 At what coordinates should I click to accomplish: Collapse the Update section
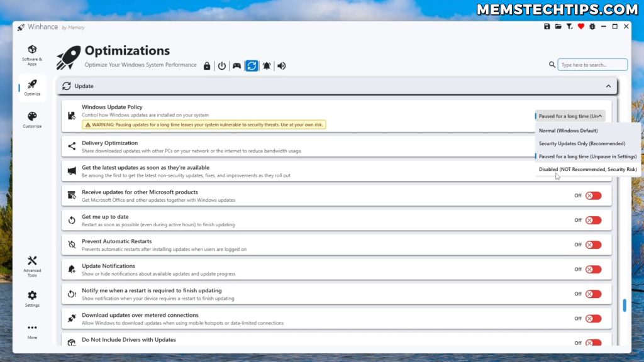[608, 85]
